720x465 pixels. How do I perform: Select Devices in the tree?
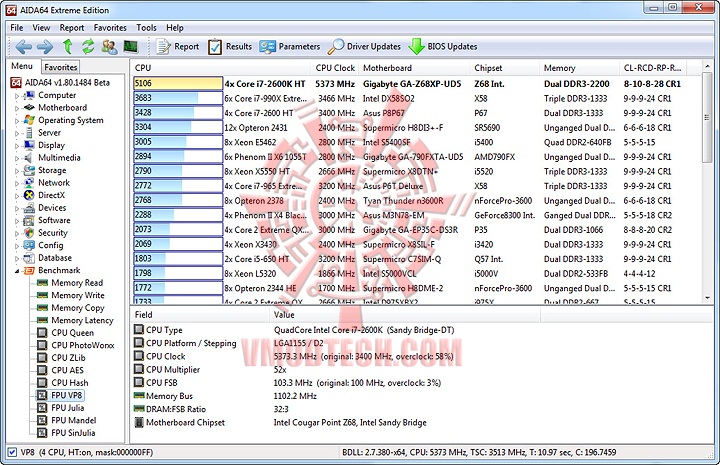click(x=52, y=207)
